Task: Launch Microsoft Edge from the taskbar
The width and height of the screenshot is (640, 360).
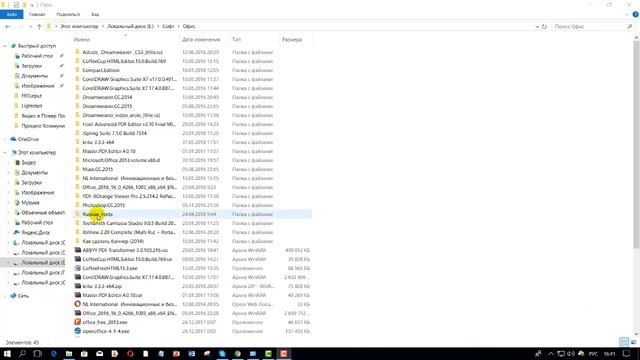Action: tap(53, 353)
